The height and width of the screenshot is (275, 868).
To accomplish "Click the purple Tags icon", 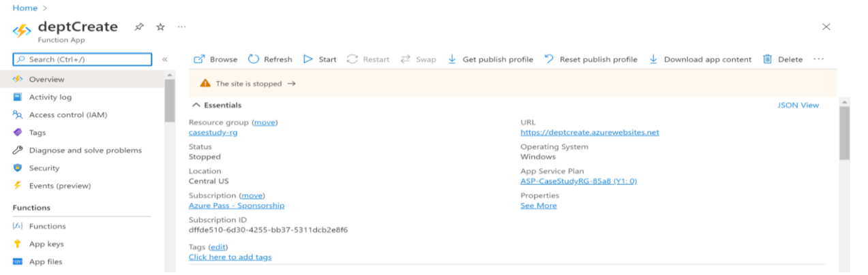I will [x=18, y=133].
